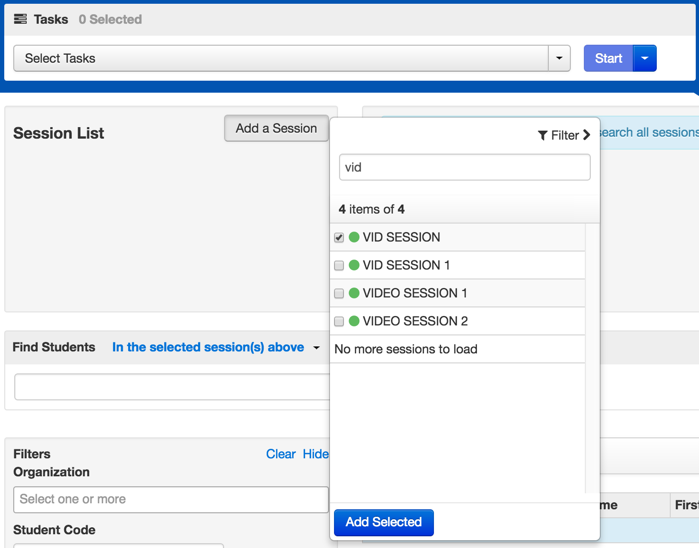The image size is (699, 548).
Task: Click green status dot for VID SESSION
Action: click(354, 237)
